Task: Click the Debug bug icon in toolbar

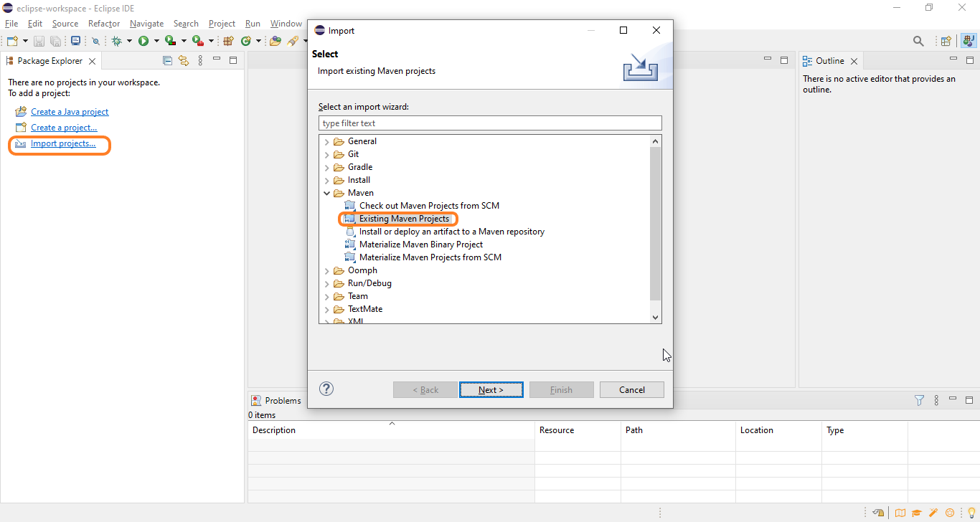Action: click(116, 42)
